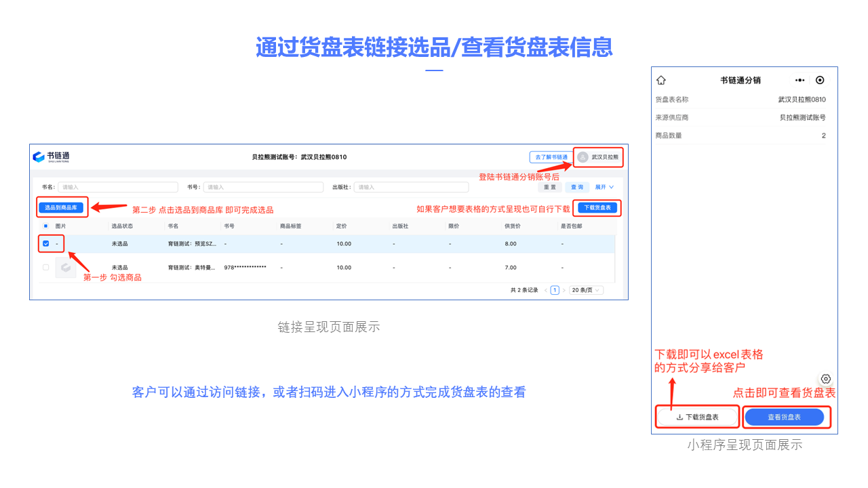This screenshot has width=868, height=488.
Task: Click the supply price 7.00
Action: (x=510, y=268)
